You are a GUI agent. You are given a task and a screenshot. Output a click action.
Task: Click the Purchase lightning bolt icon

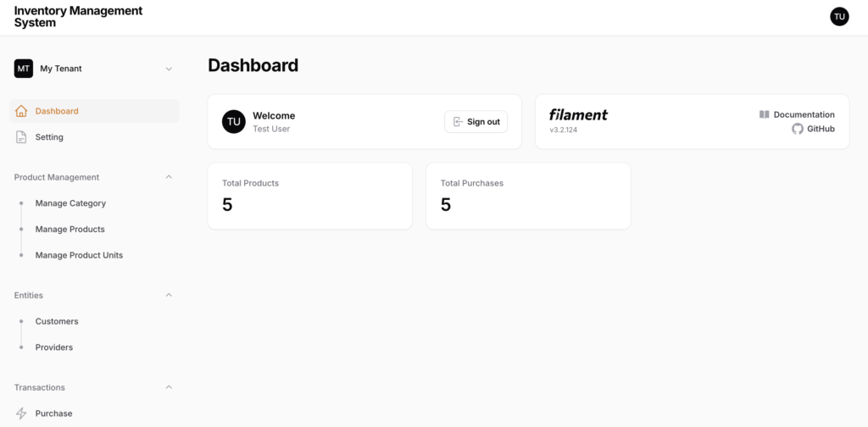click(21, 413)
